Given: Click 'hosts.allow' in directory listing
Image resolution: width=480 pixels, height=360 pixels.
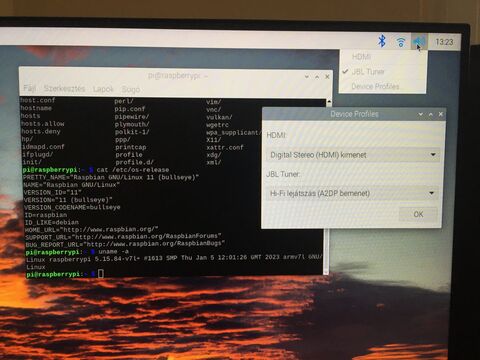Looking at the screenshot, I should (42, 124).
